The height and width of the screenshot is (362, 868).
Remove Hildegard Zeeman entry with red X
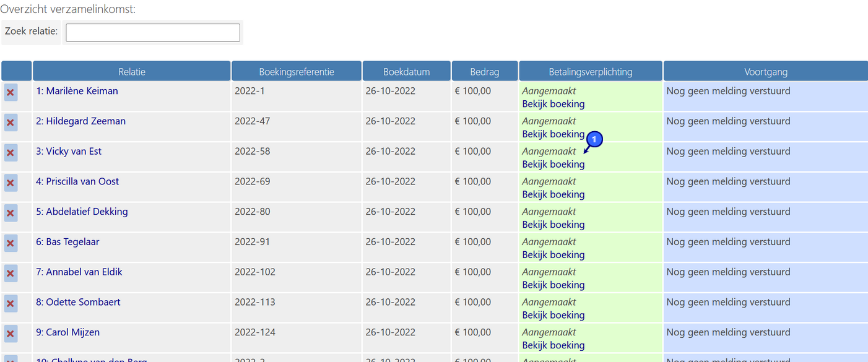pos(11,123)
